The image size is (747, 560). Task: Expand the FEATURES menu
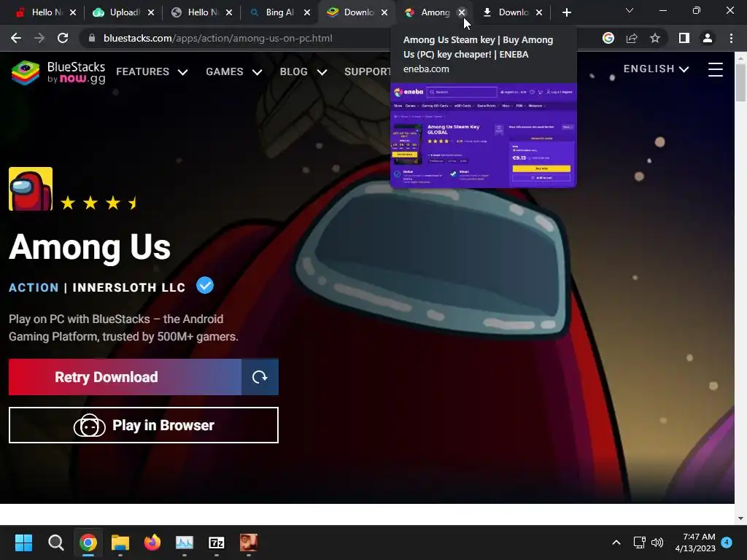click(x=152, y=72)
